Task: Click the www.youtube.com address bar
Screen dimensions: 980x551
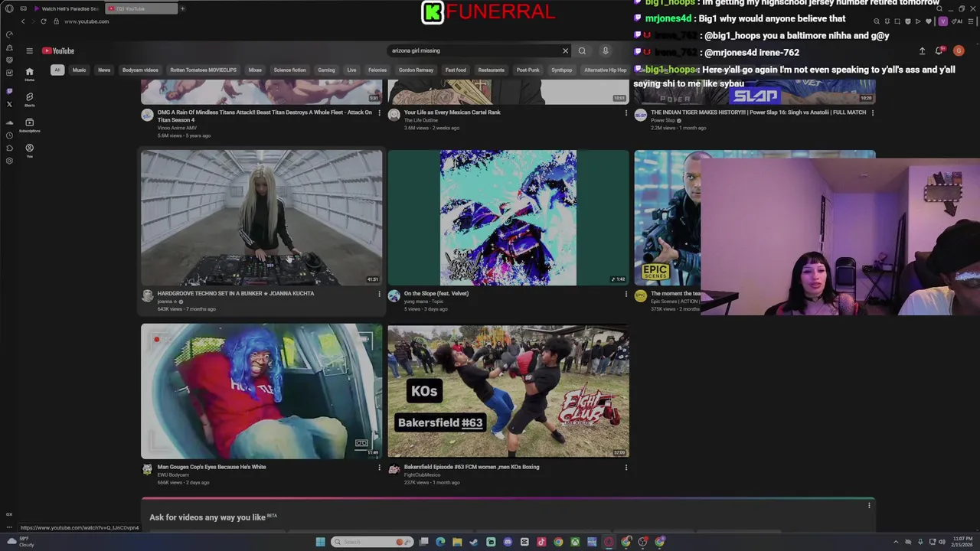Action: point(87,21)
